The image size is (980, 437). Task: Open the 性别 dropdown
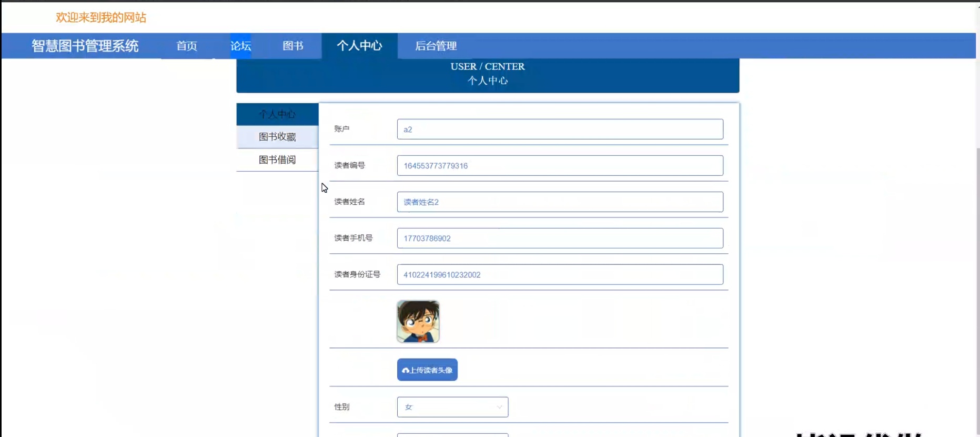(x=452, y=407)
